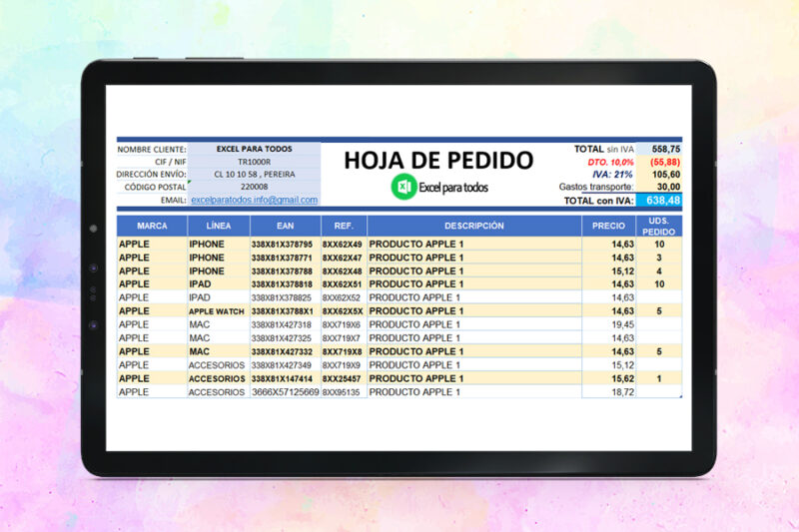Select EAN cell '338X81X427349'
Image resolution: width=799 pixels, height=532 pixels.
pos(286,365)
